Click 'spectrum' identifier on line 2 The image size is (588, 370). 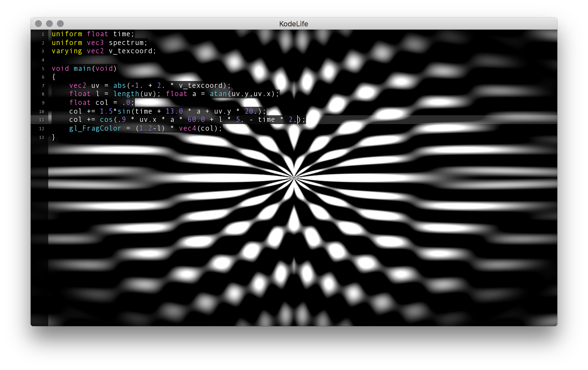pos(126,43)
